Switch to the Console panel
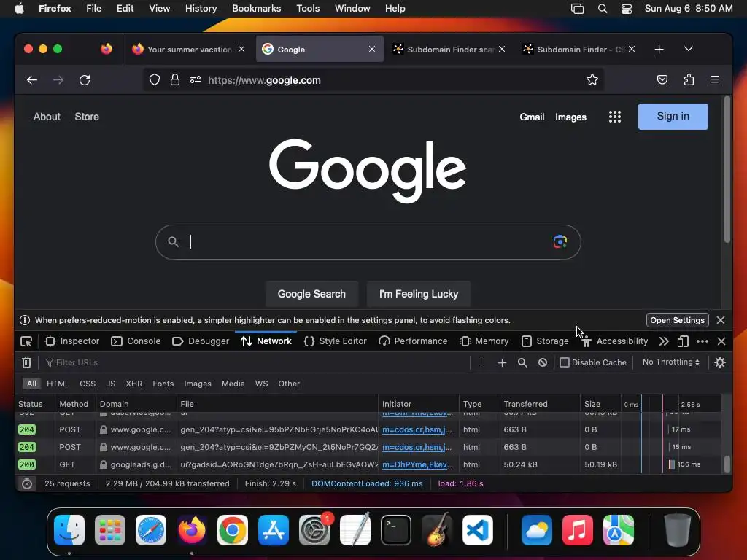747x560 pixels. click(136, 341)
